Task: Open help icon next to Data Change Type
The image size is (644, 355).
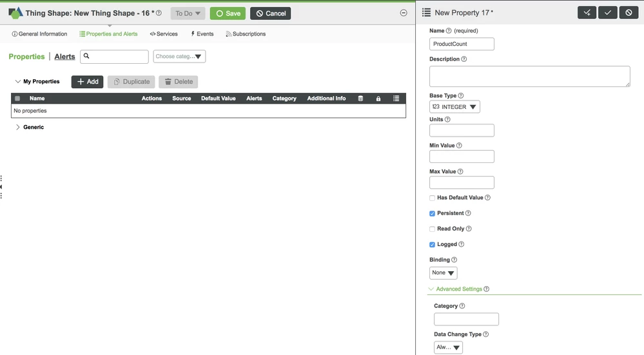Action: 486,334
